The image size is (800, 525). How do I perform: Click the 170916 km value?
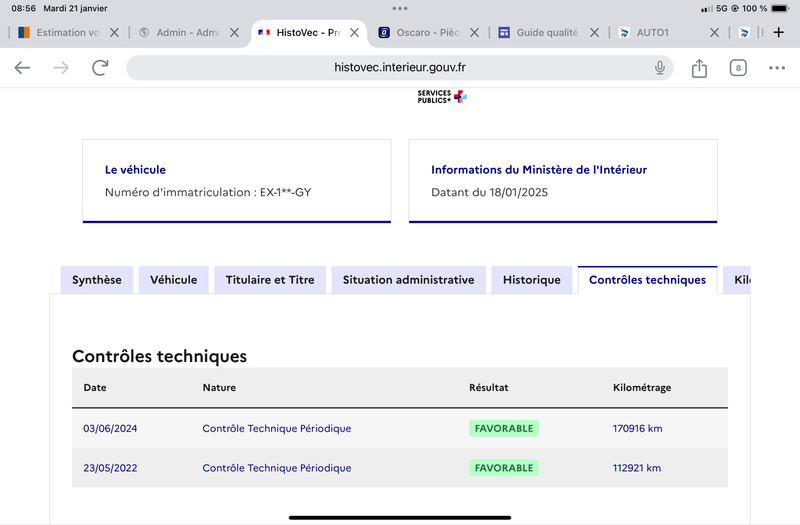pos(637,428)
